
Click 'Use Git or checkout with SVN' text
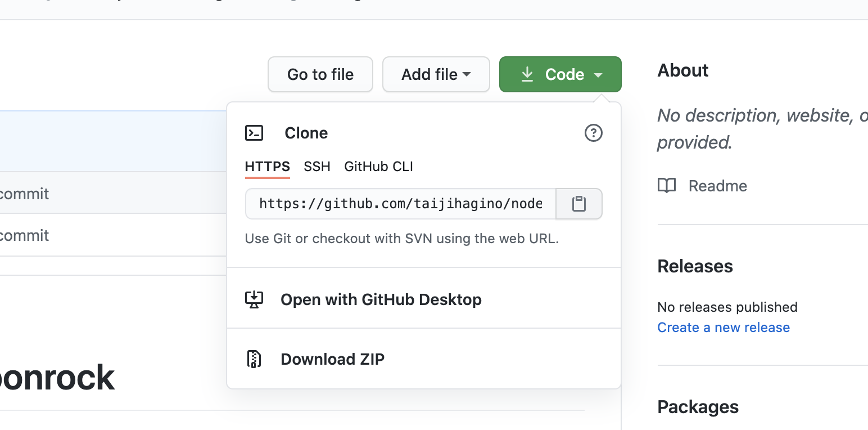[x=402, y=239]
